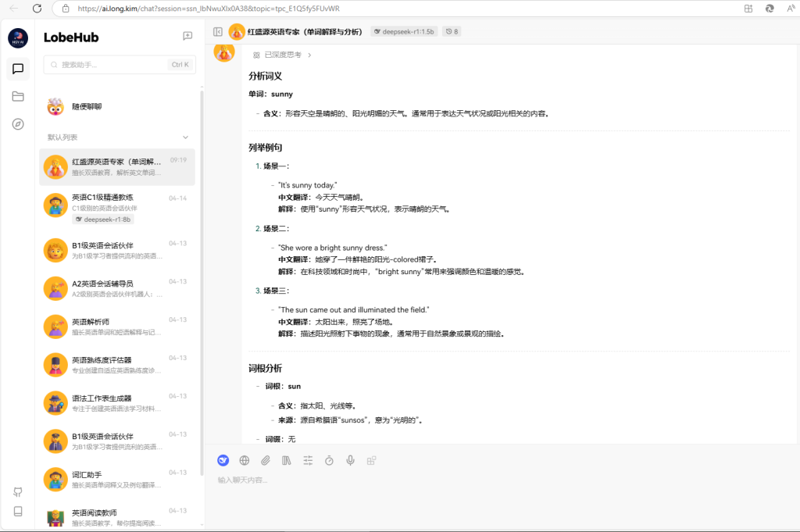Viewport: 800px width, 532px height.
Task: Open the plugins blocks icon in input bar
Action: click(x=371, y=461)
